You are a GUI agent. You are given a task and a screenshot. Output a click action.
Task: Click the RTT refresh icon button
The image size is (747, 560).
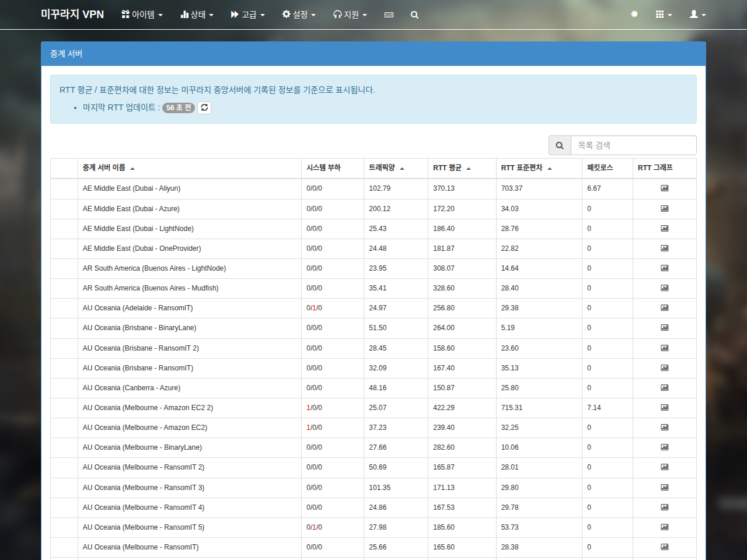coord(204,108)
